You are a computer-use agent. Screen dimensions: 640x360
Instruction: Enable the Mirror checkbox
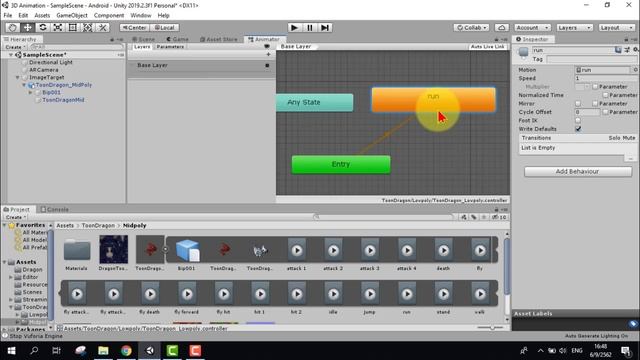[x=578, y=103]
